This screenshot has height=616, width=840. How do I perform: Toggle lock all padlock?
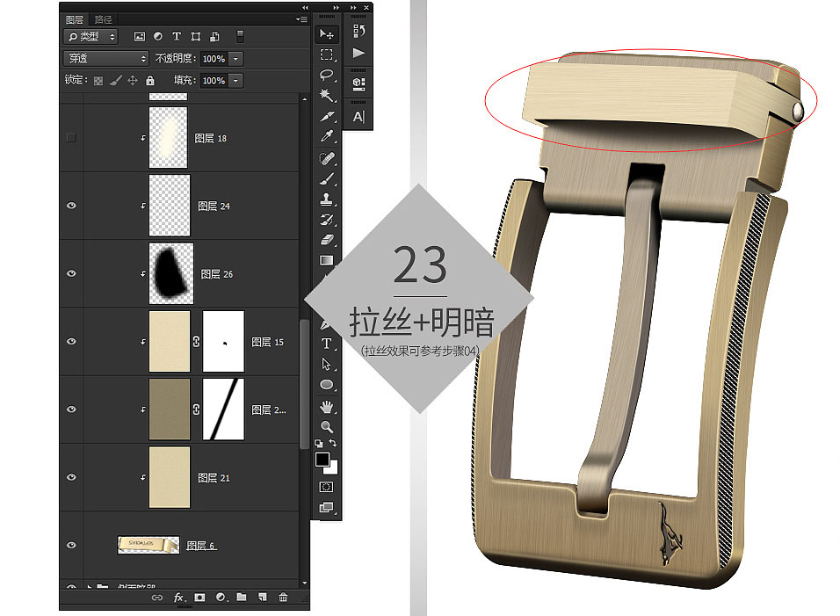[x=150, y=80]
